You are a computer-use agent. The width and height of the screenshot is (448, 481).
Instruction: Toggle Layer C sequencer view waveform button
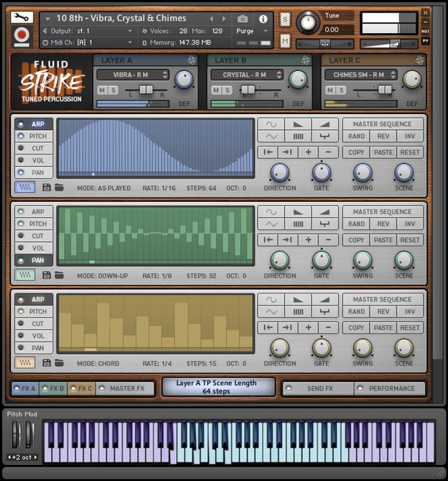[x=25, y=362]
